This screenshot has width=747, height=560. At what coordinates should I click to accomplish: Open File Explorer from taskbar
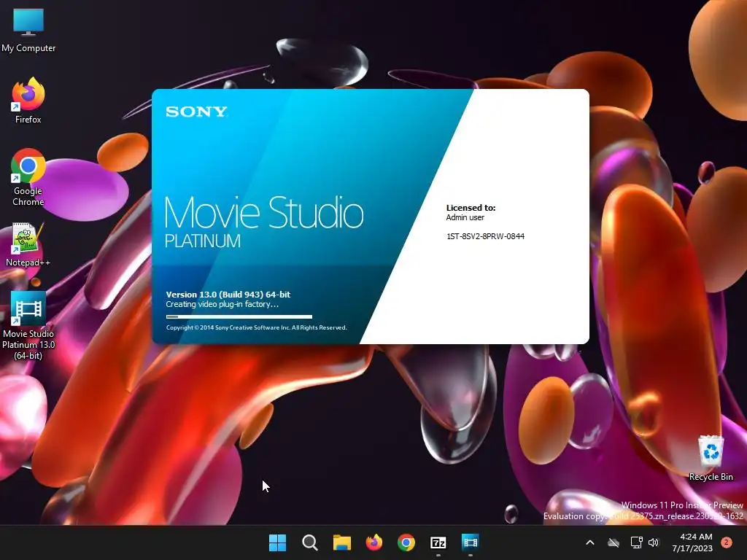[x=341, y=542]
